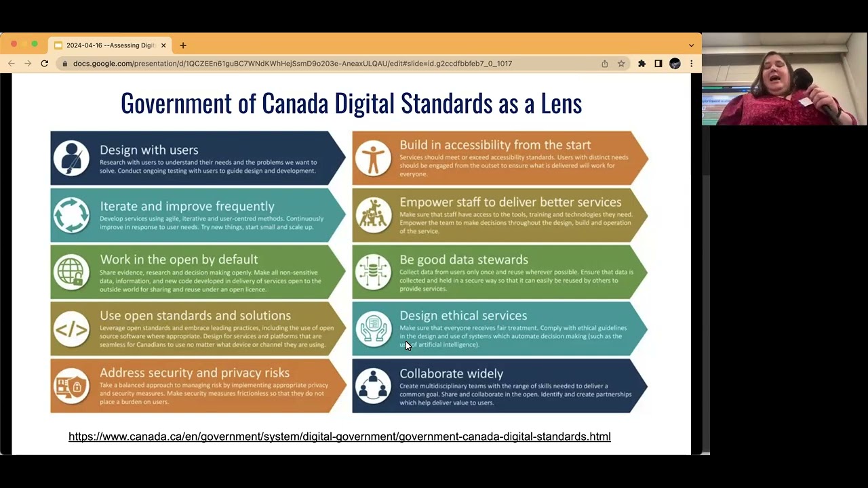This screenshot has width=868, height=488.
Task: Click the Empower staff team icon
Action: point(374,215)
